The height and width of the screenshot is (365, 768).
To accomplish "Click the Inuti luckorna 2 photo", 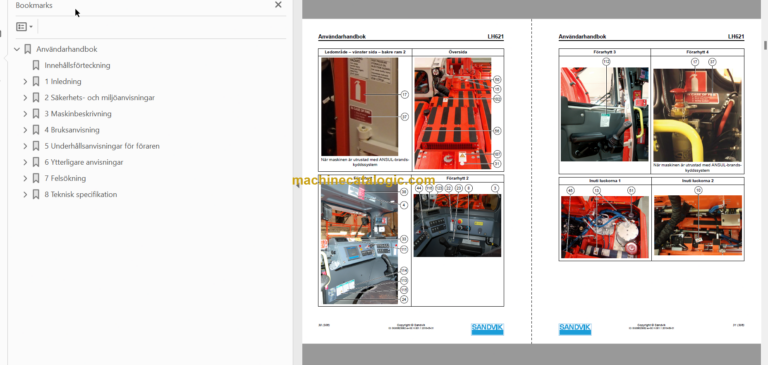I will [x=698, y=225].
